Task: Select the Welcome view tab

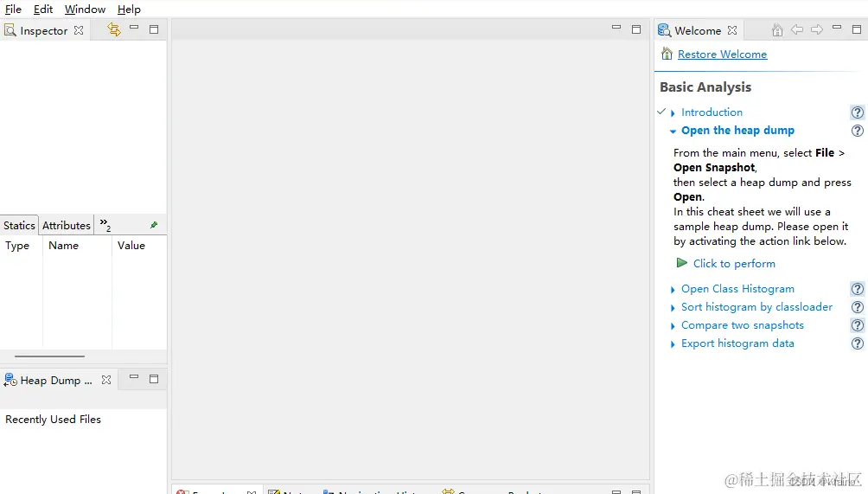Action: click(698, 30)
